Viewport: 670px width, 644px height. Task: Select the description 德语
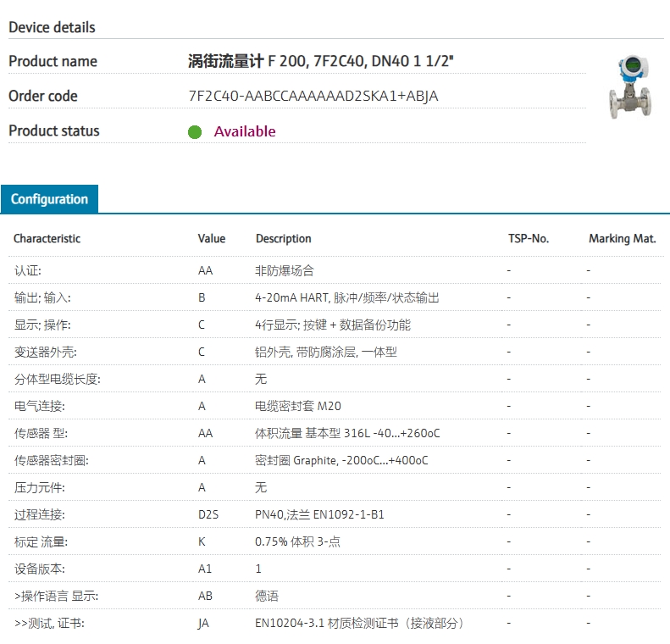tap(267, 596)
